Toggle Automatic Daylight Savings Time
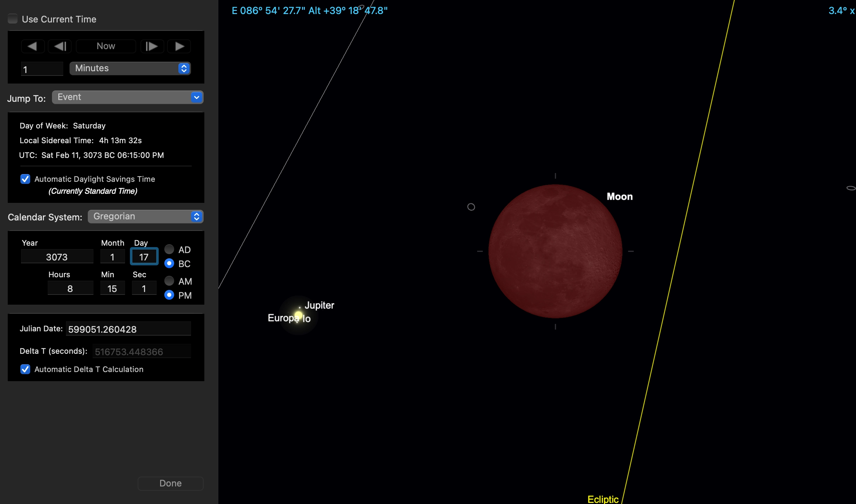This screenshot has width=856, height=504. 25,179
